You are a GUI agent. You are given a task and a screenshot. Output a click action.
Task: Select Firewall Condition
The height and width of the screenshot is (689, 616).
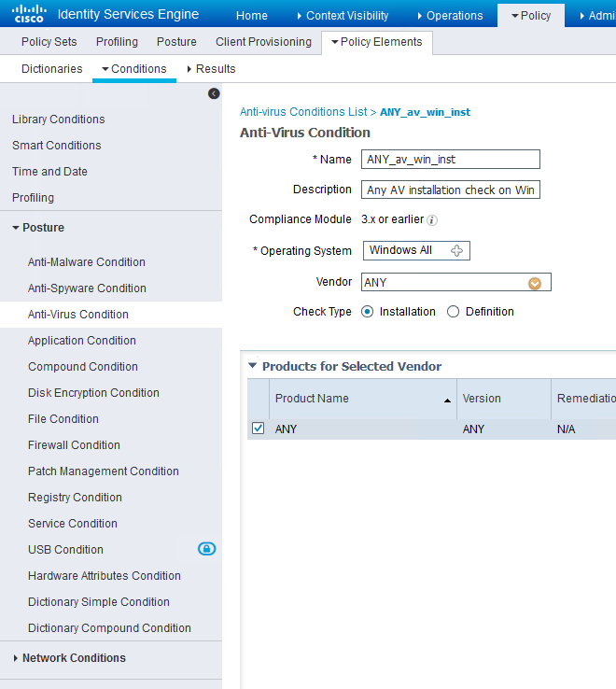pyautogui.click(x=74, y=445)
